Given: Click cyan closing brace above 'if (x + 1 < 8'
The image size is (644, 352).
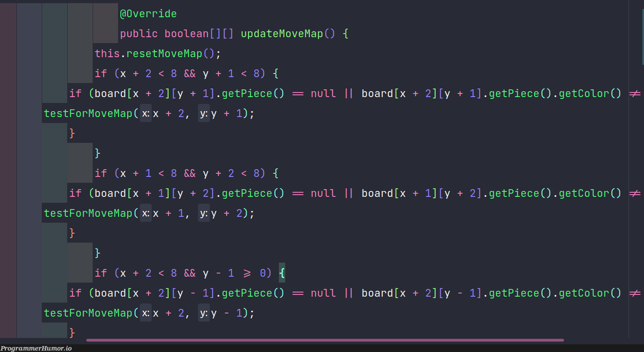Looking at the screenshot, I should click(98, 153).
